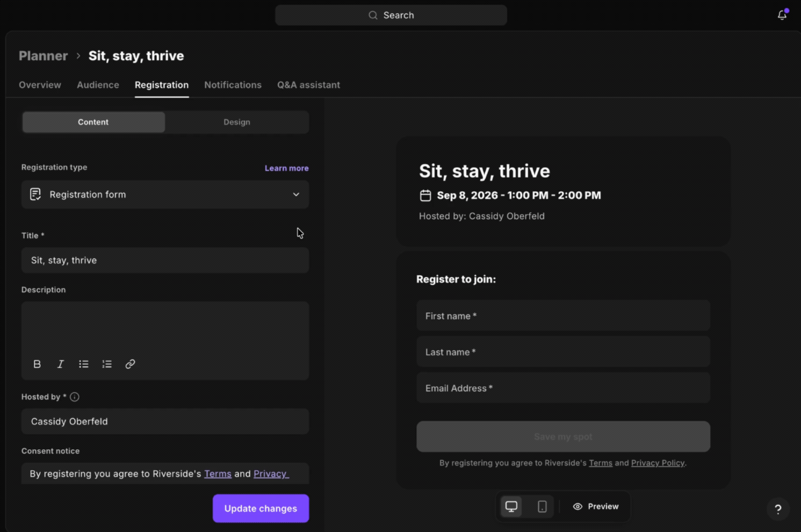801x532 pixels.
Task: Open the Overview tab
Action: [x=40, y=85]
